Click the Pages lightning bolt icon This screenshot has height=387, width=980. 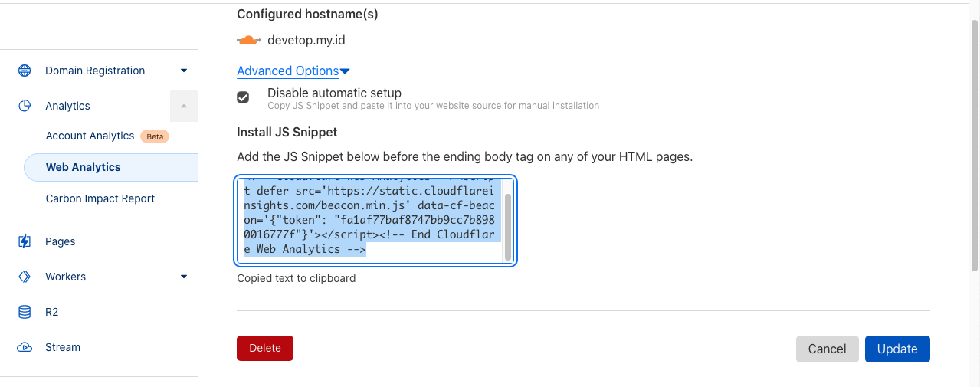click(x=25, y=241)
